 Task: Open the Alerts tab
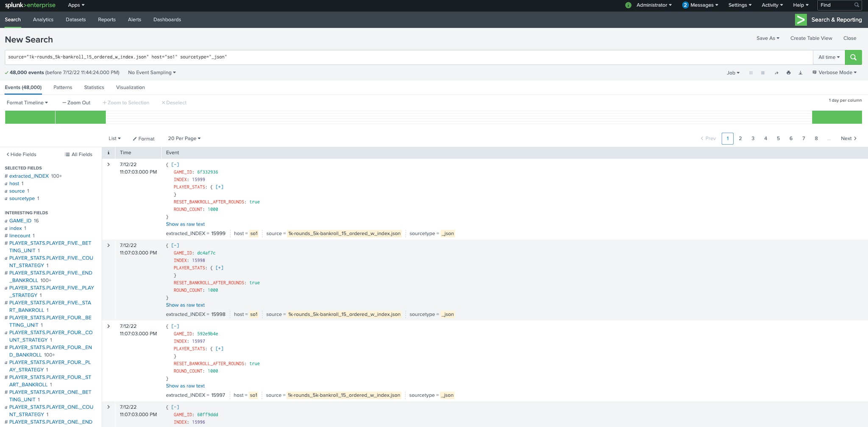[x=134, y=20]
